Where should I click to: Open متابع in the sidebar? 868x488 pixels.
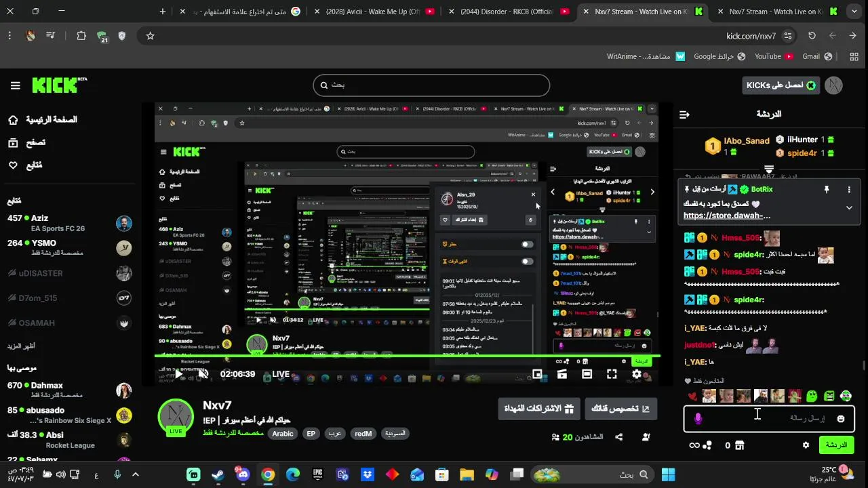tap(25, 165)
